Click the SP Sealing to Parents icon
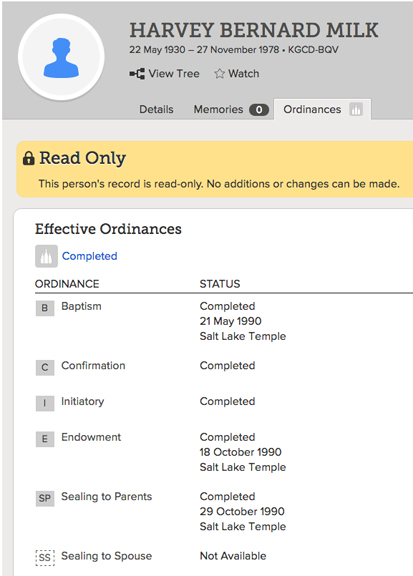 [x=45, y=498]
